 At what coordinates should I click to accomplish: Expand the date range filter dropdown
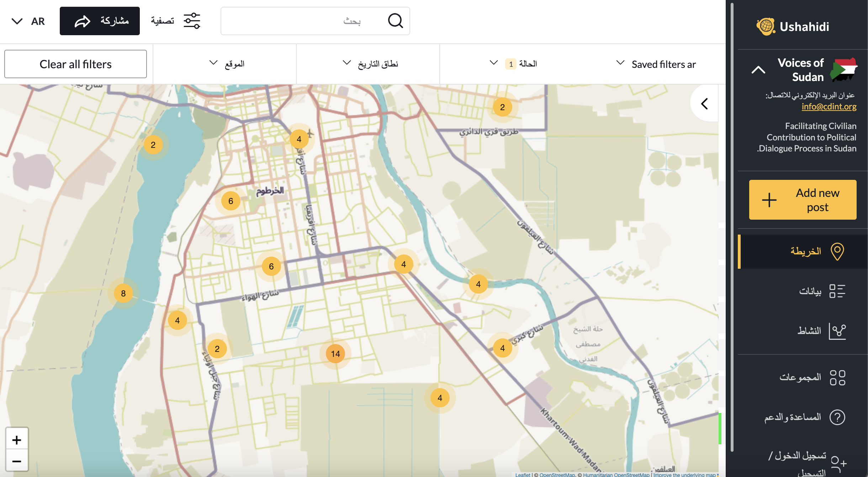pos(370,64)
